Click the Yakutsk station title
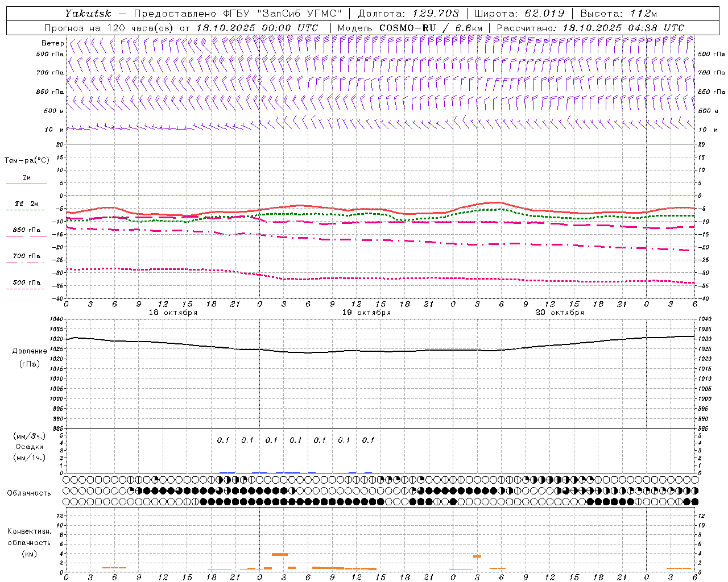The height and width of the screenshot is (582, 728). tap(88, 13)
